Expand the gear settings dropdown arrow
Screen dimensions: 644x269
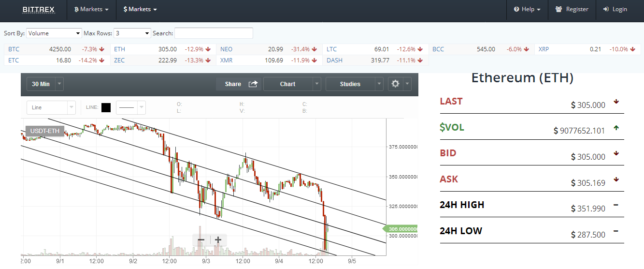pyautogui.click(x=408, y=84)
